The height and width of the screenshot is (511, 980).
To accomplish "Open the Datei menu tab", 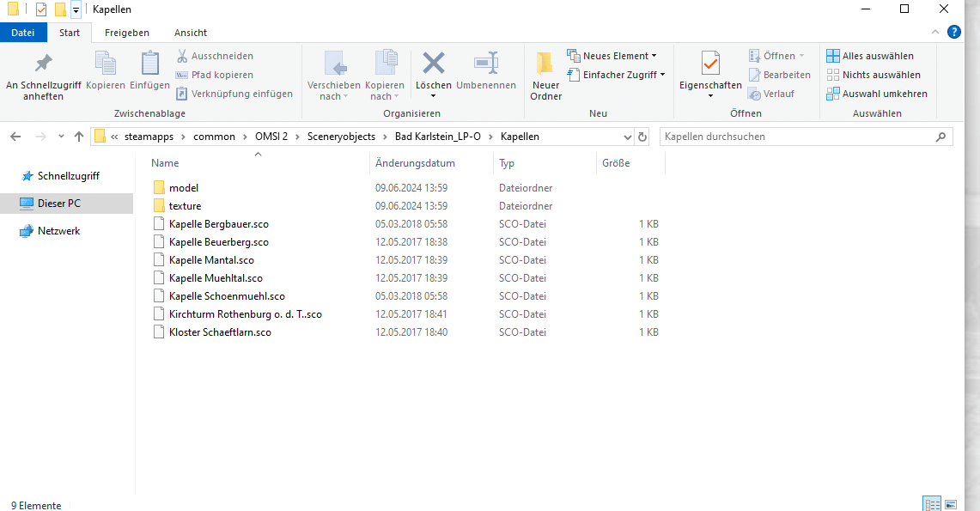I will pyautogui.click(x=23, y=33).
